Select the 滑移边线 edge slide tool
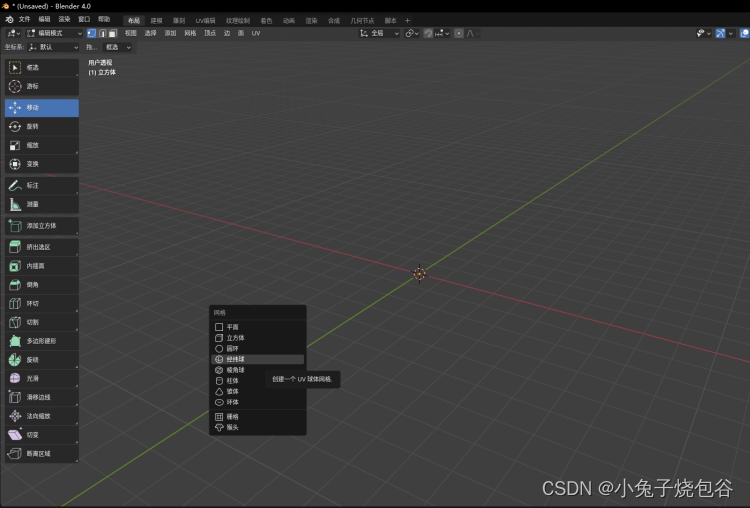 click(x=42, y=397)
